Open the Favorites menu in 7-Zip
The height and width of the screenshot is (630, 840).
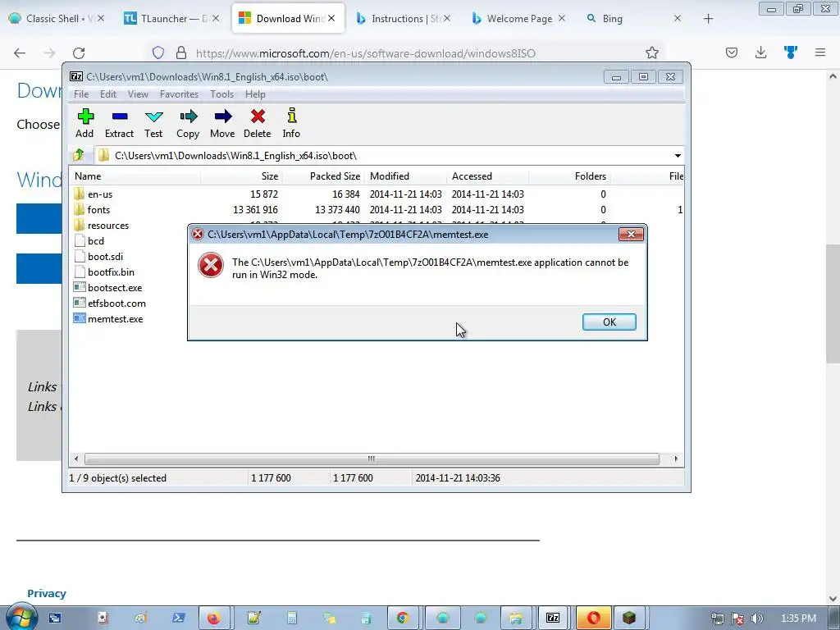tap(179, 94)
